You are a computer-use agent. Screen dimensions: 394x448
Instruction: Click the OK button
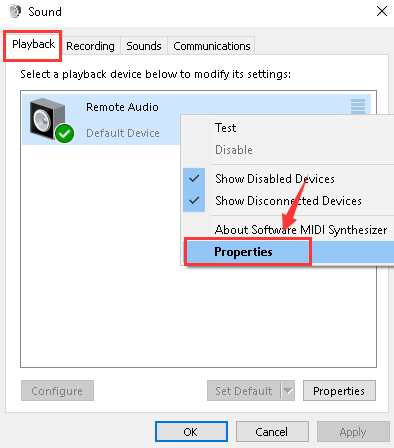(191, 432)
